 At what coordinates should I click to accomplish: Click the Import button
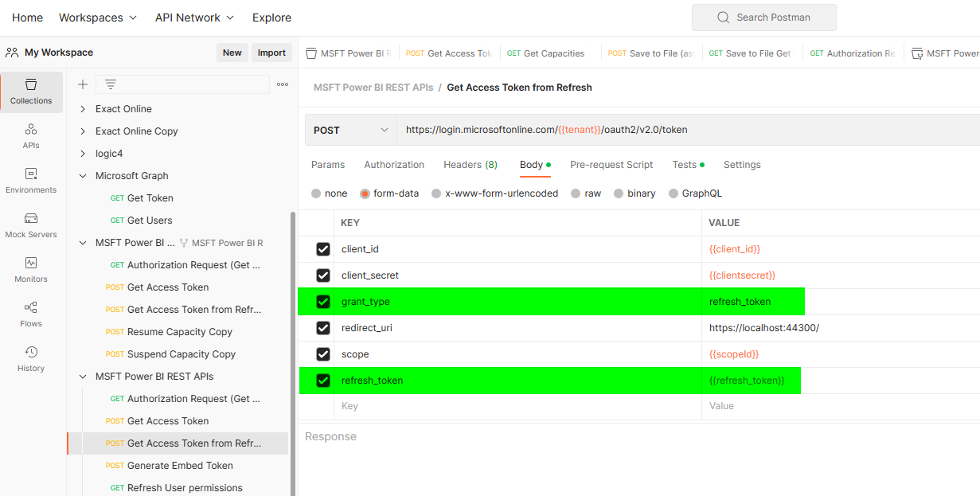[271, 53]
